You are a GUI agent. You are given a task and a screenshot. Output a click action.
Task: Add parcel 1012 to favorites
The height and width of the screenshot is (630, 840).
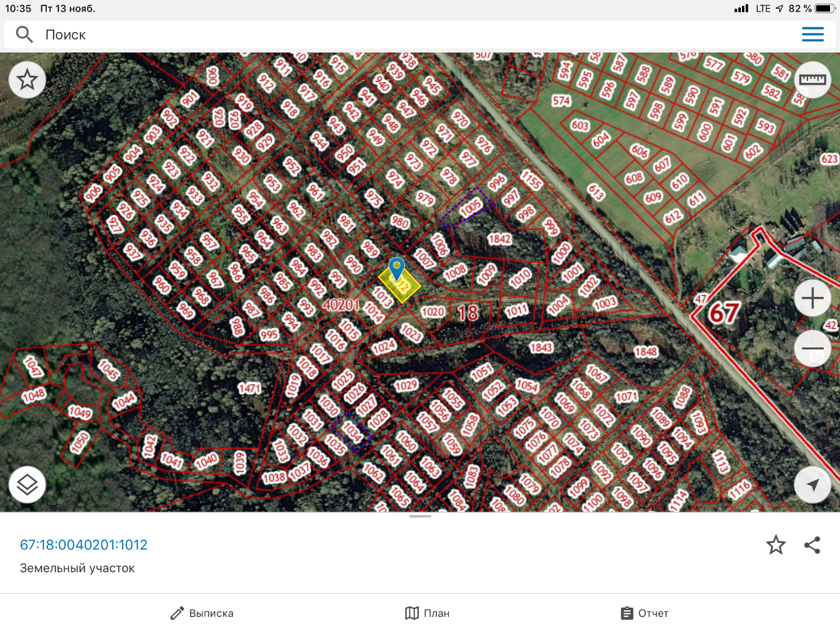(776, 545)
